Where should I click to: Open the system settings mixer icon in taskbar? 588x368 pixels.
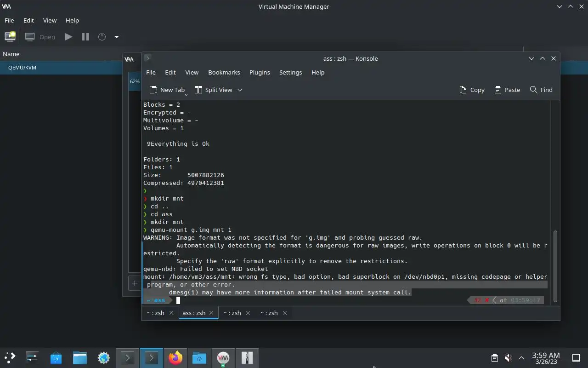click(32, 358)
